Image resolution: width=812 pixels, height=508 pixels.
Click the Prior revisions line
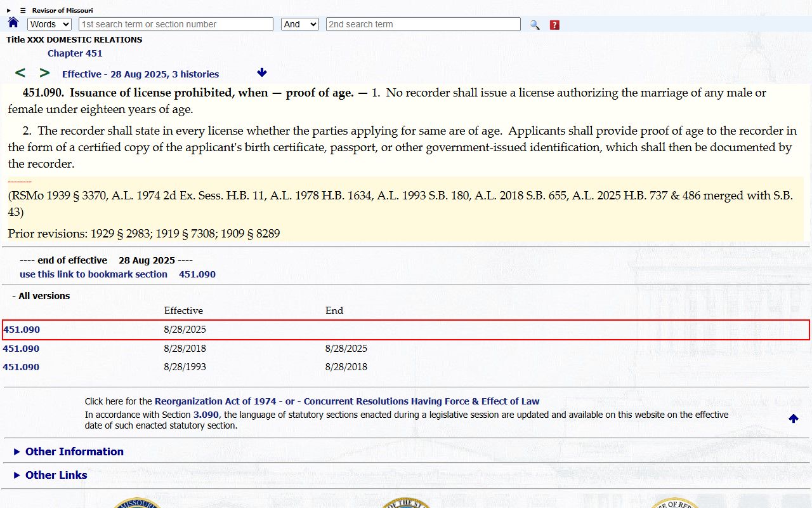(x=144, y=234)
